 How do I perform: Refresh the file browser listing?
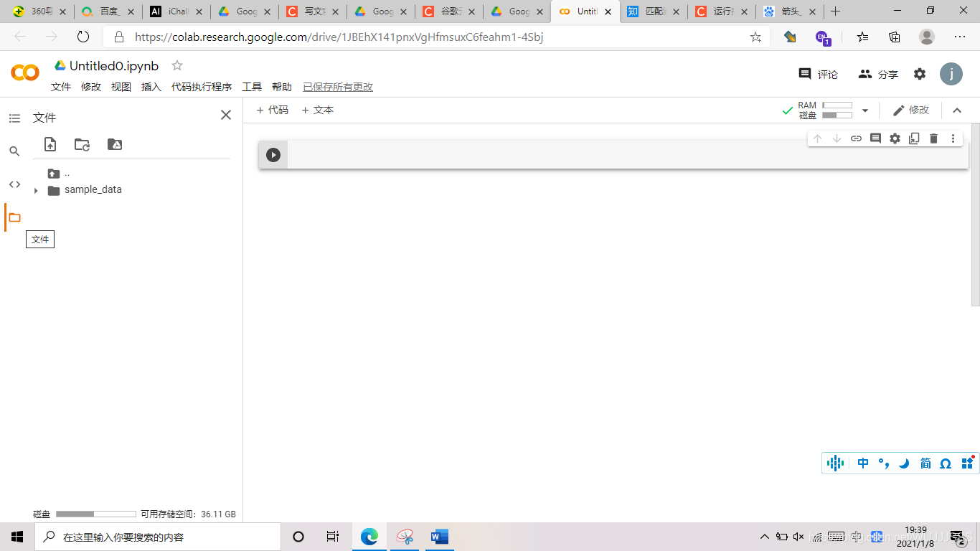83,144
